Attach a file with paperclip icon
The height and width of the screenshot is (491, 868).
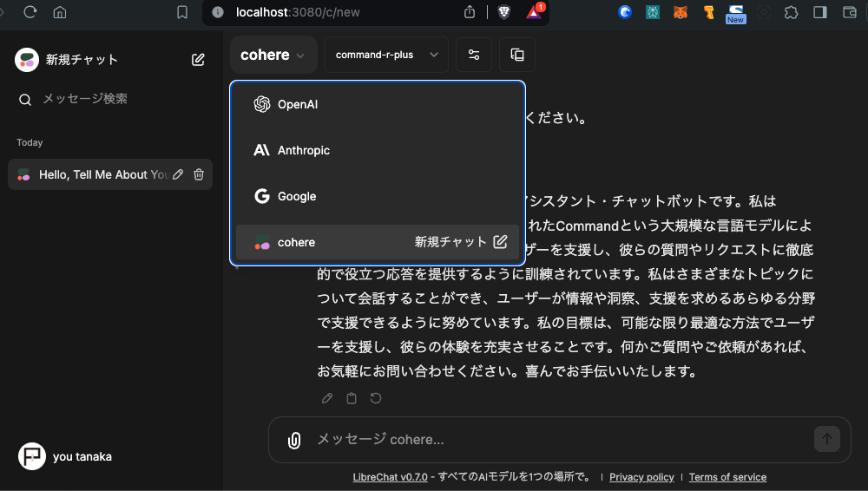(294, 440)
